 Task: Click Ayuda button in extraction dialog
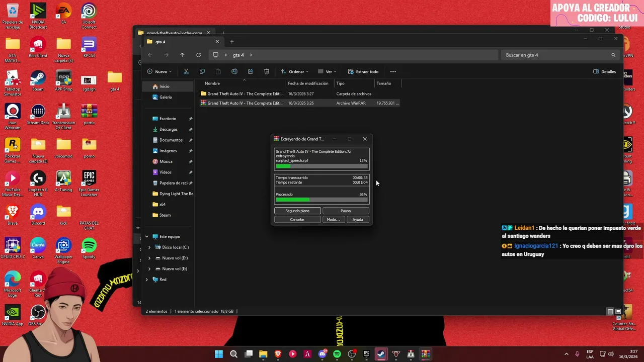(x=358, y=219)
